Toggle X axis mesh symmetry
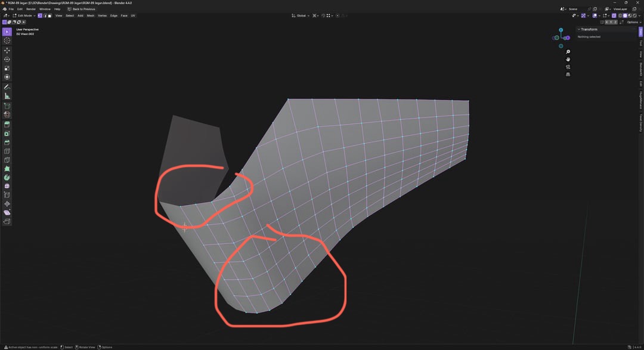The width and height of the screenshot is (644, 350). tap(606, 22)
